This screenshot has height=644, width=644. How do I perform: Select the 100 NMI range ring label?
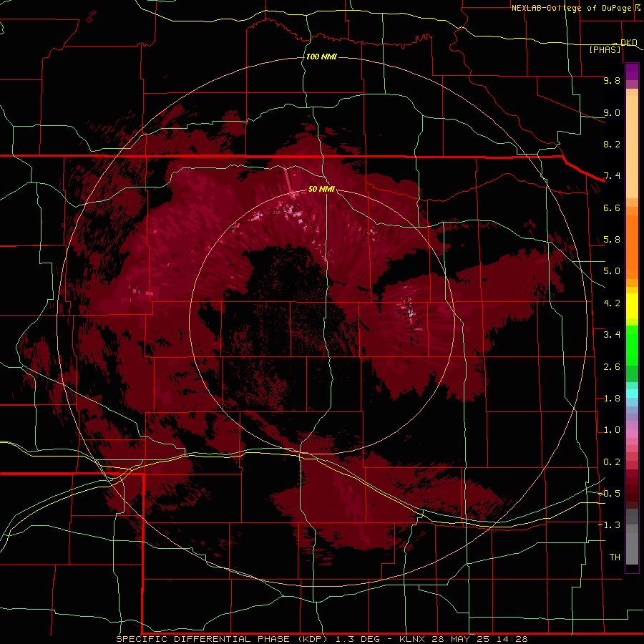pyautogui.click(x=321, y=57)
